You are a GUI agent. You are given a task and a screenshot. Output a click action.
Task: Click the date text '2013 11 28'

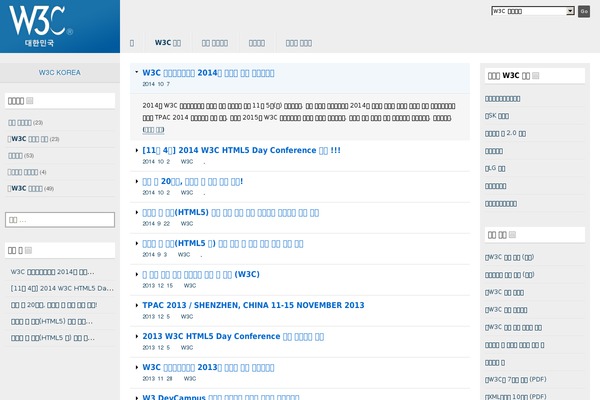(x=158, y=379)
